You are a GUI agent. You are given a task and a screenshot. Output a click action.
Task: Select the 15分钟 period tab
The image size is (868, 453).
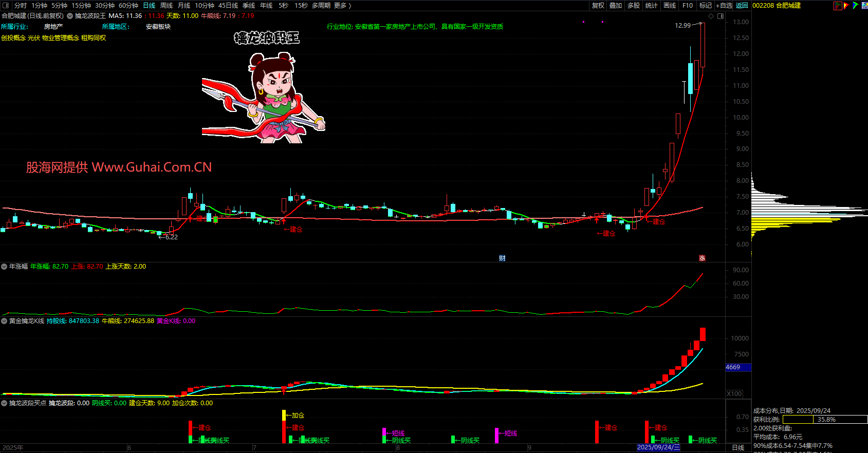81,6
